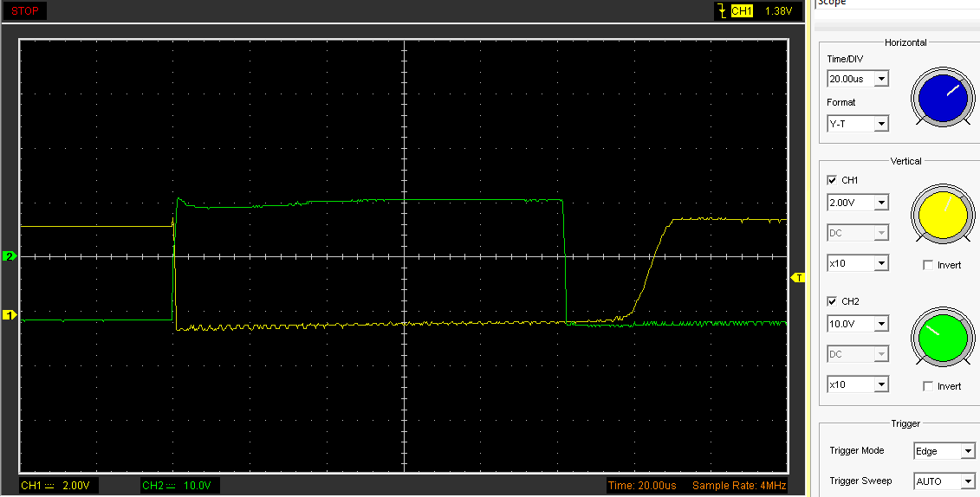980x497 pixels.
Task: Click the yellow CH1 ground level marker
Action: coord(10,314)
